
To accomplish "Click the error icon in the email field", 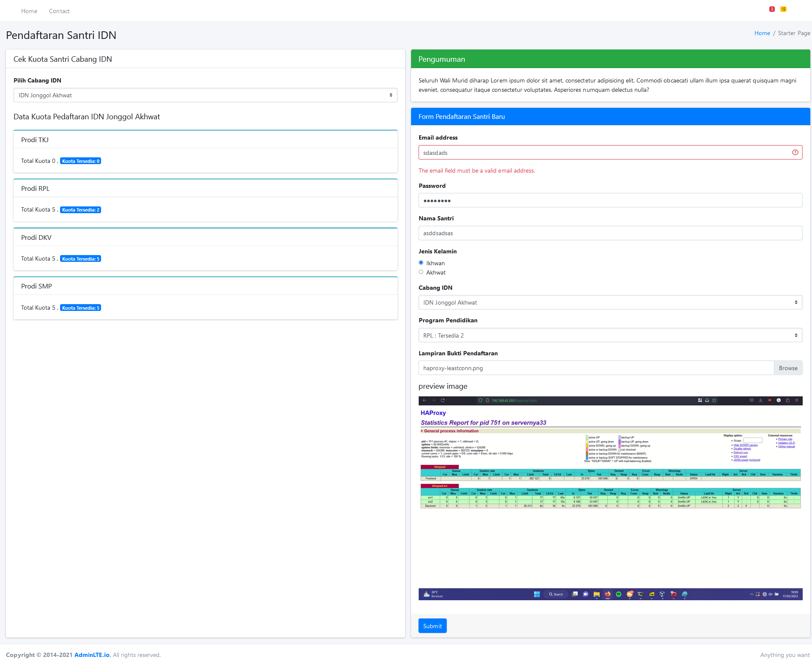I will 795,152.
